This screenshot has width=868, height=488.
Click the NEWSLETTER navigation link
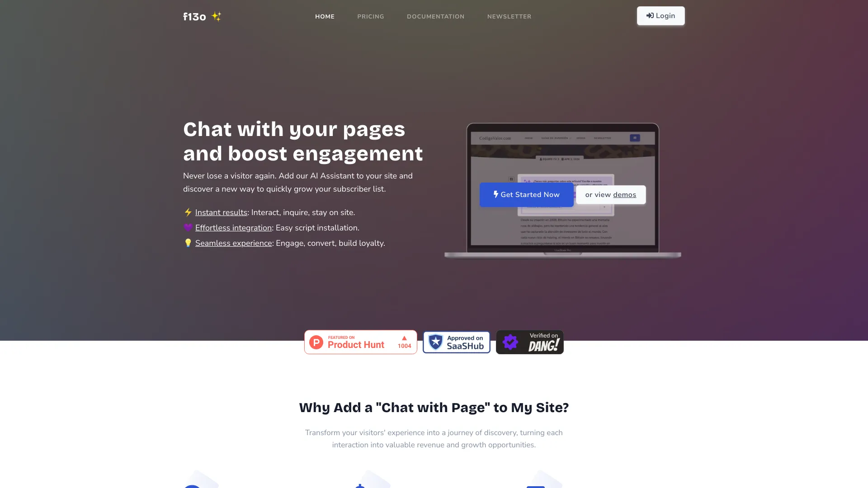[x=509, y=16]
